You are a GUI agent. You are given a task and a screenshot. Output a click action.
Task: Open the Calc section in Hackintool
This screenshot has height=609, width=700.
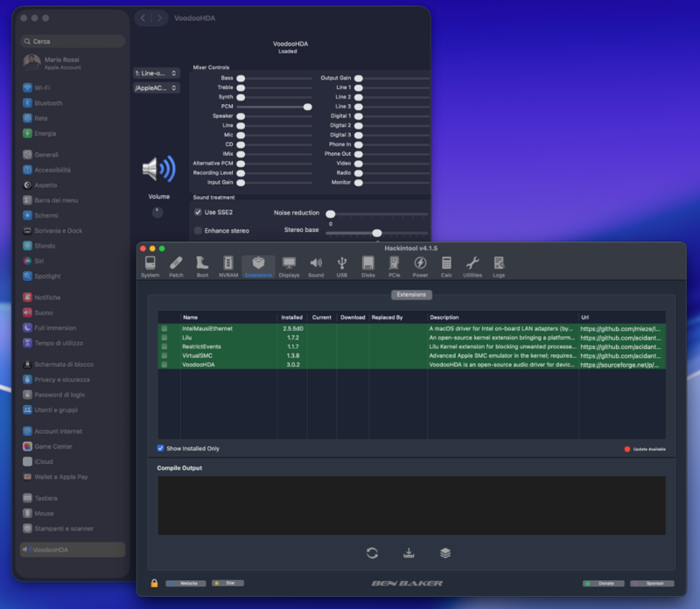click(446, 267)
